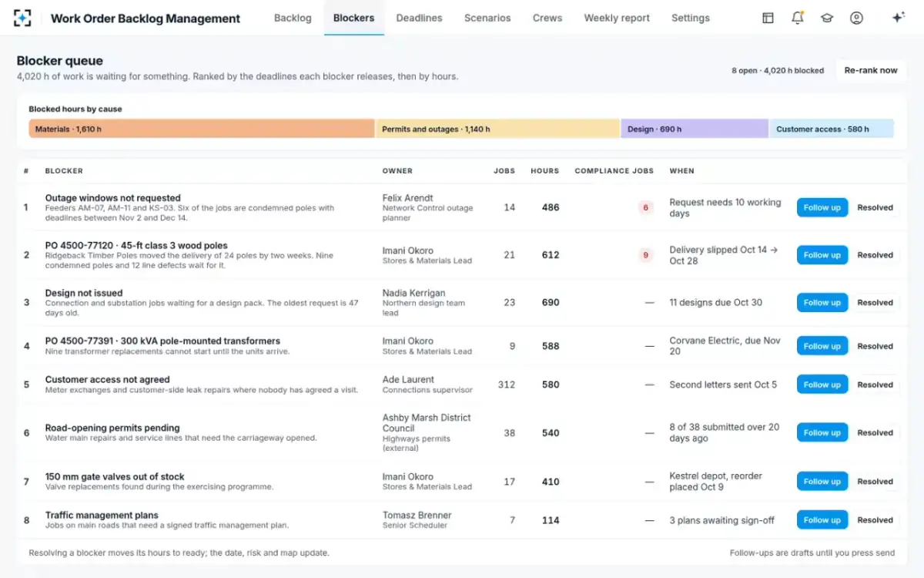Click owner Ashby Marsh District Council

427,423
